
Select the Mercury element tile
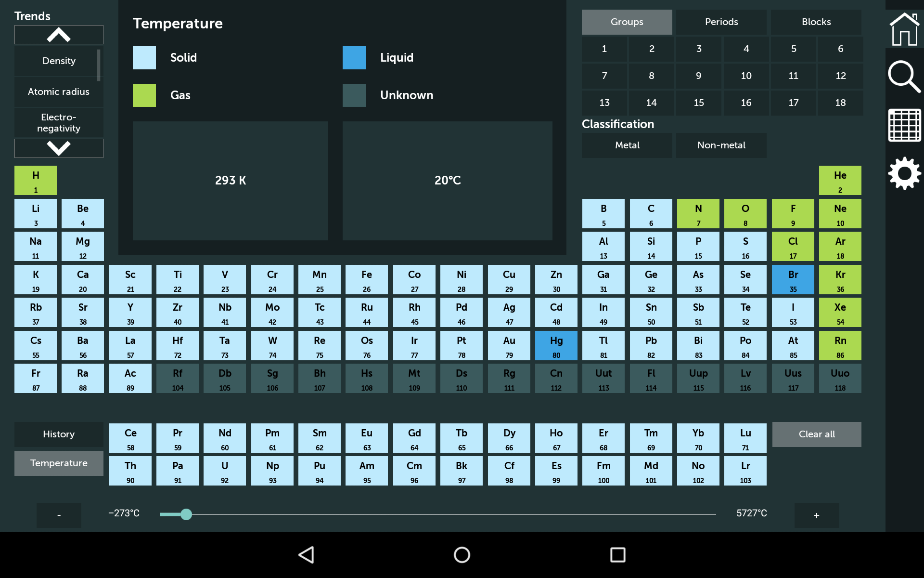coord(556,345)
